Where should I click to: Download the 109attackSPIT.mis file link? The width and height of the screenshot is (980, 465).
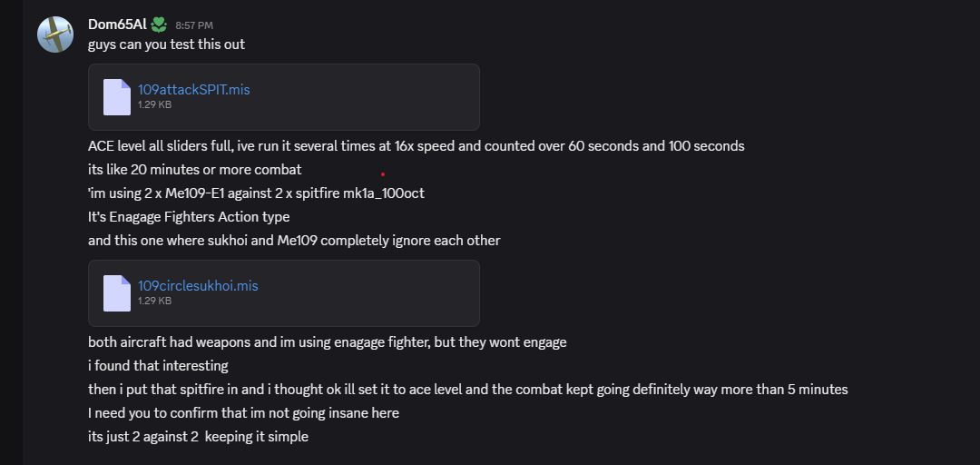click(x=193, y=90)
